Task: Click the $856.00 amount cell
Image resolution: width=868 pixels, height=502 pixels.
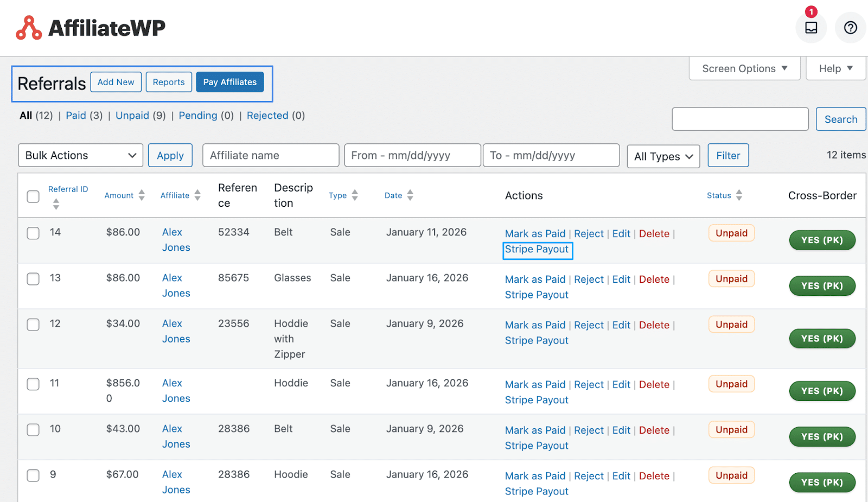Action: click(123, 391)
